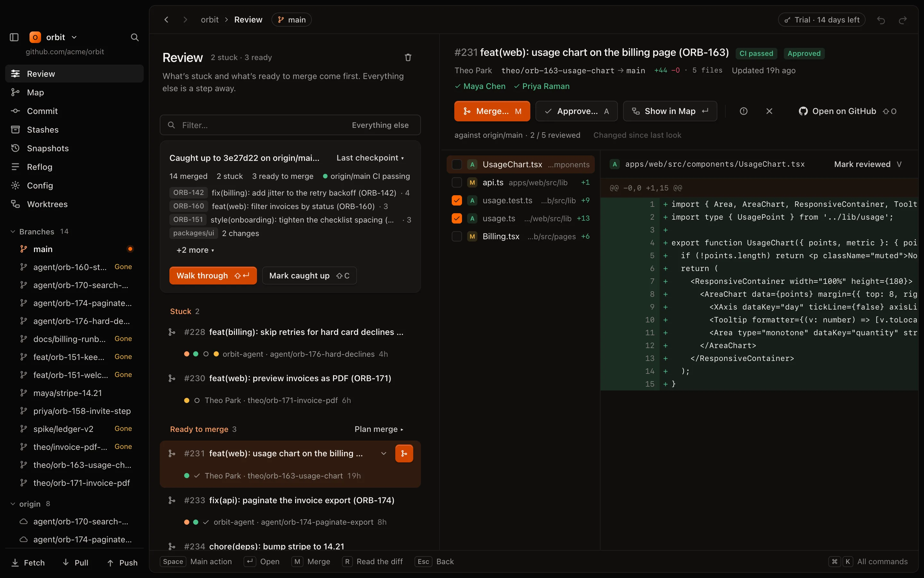Screen dimensions: 924x578
Task: Check the Billing.tsx reviewed checkbox
Action: pos(457,236)
